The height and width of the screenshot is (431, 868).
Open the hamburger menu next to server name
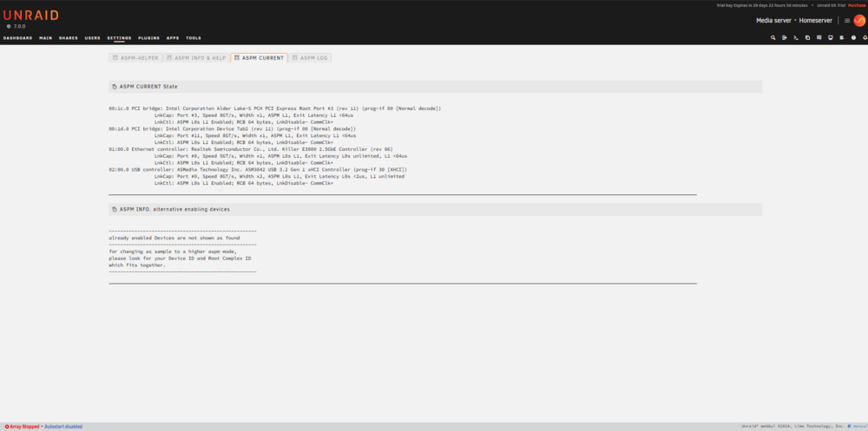847,21
